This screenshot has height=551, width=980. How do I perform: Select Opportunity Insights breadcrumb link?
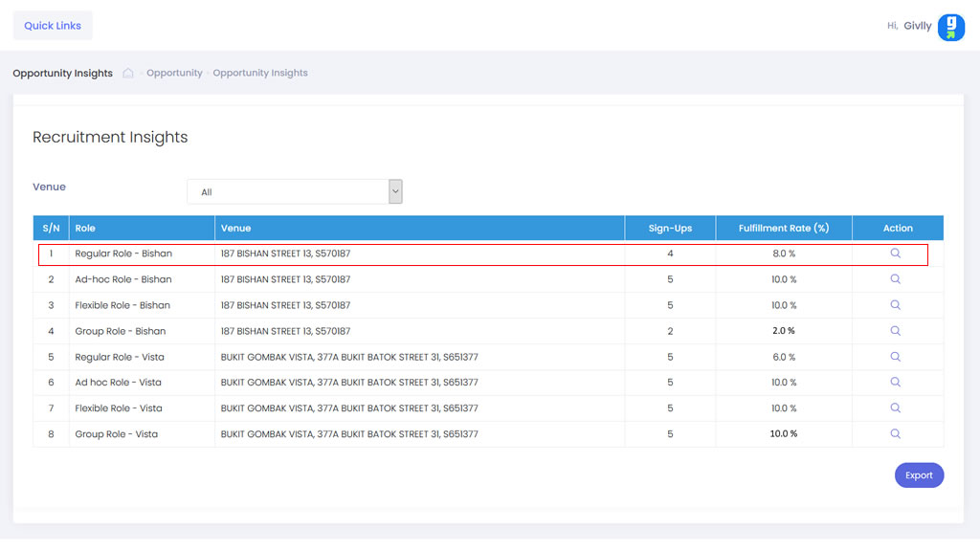(x=260, y=74)
